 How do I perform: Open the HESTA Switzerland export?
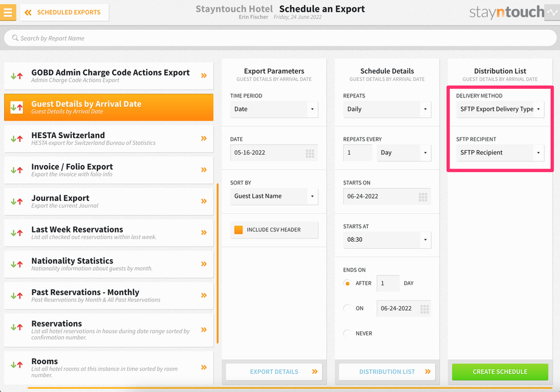(108, 139)
